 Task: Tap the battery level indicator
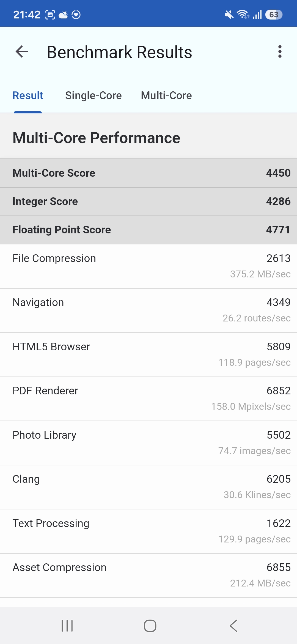point(274,15)
